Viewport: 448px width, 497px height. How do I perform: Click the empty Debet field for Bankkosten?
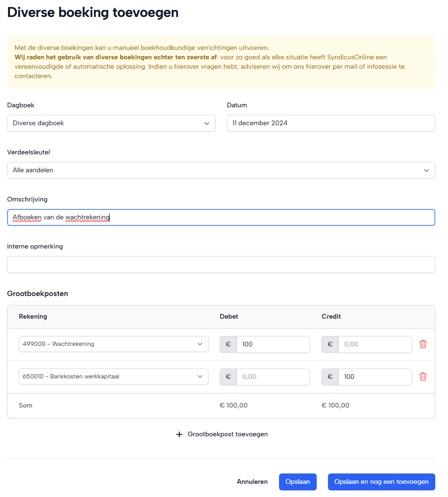tap(273, 377)
